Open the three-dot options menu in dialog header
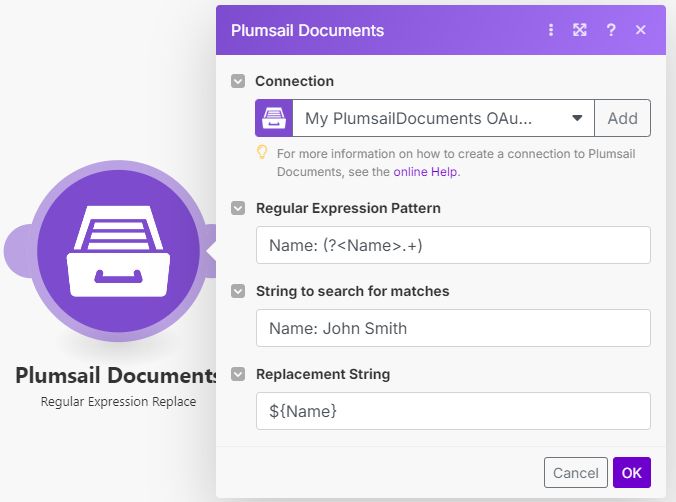676x502 pixels. click(x=551, y=30)
